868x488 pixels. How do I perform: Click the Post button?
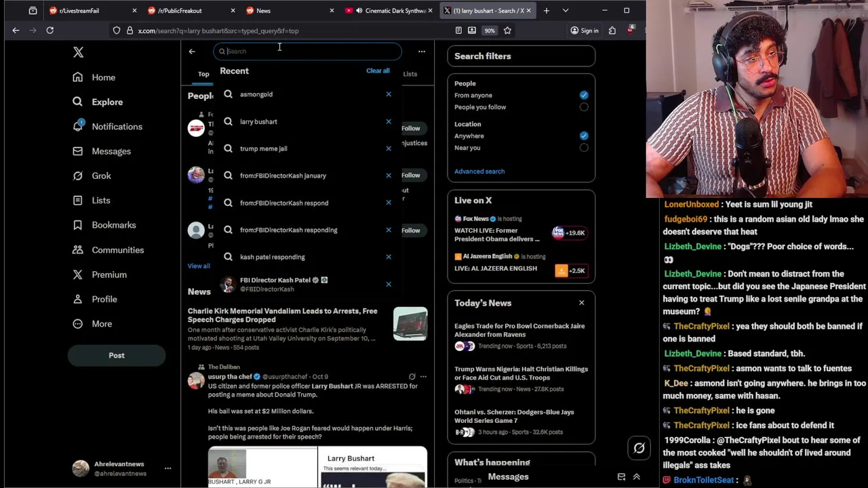pos(117,355)
